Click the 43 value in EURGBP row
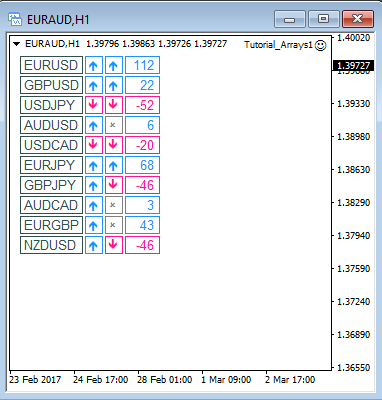 142,225
